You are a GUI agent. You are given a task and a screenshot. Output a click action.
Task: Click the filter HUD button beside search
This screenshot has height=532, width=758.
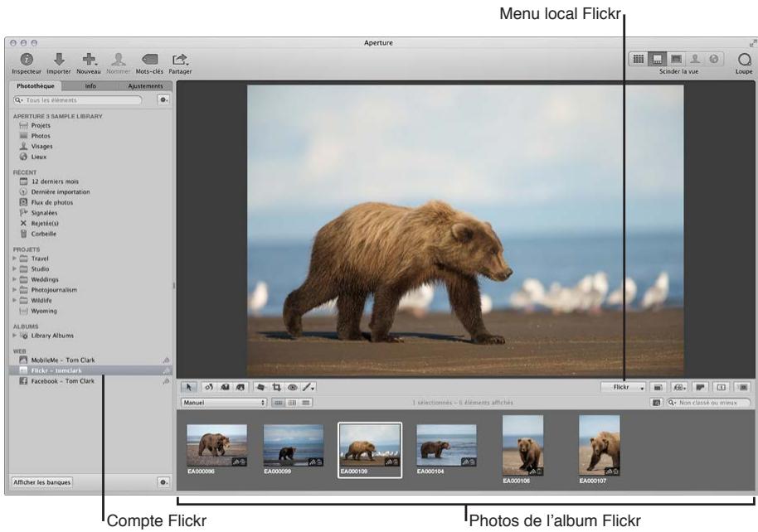click(656, 403)
